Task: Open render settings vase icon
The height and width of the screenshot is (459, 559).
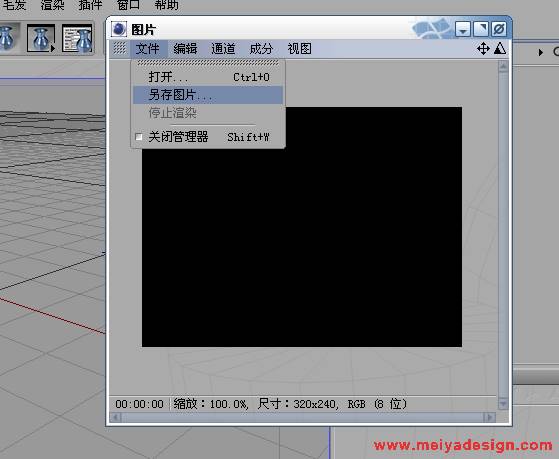Action: (77, 39)
